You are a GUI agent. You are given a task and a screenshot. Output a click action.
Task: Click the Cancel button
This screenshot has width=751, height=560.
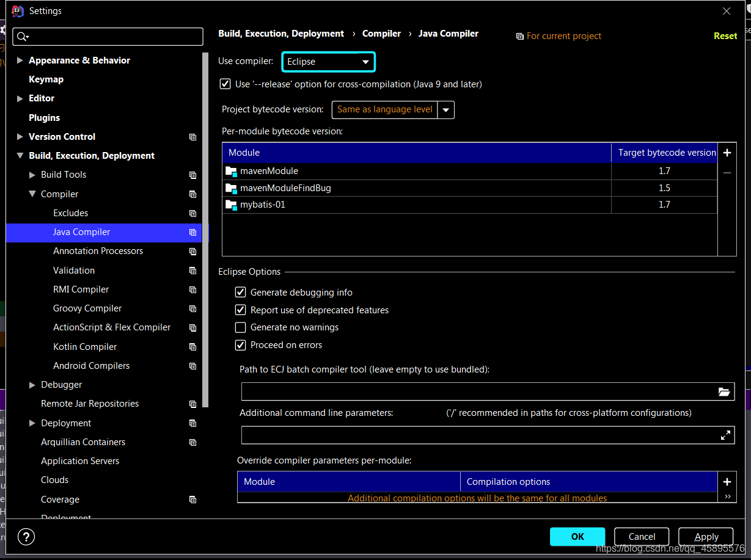point(642,537)
